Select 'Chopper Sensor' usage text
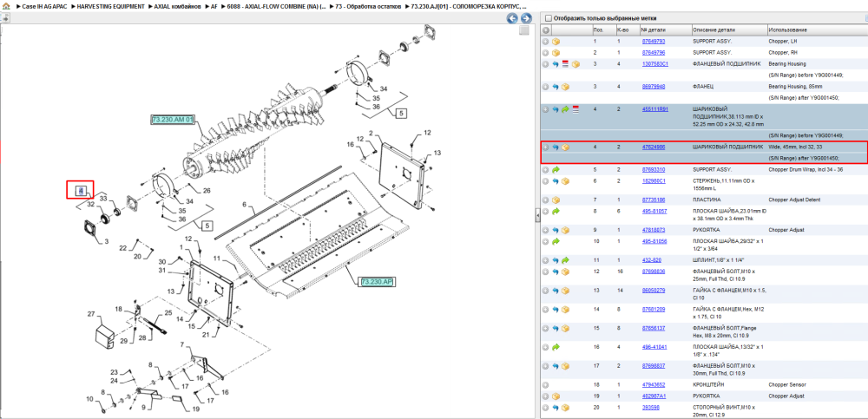 click(786, 385)
